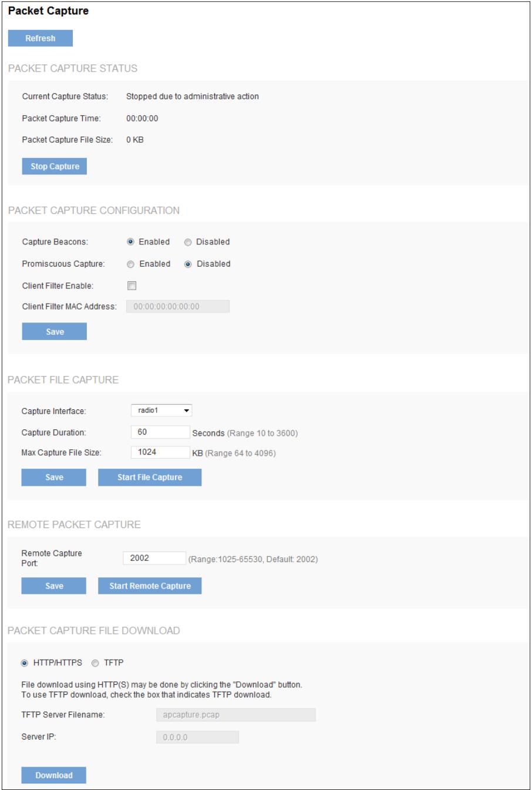The height and width of the screenshot is (790, 532).
Task: Click the Refresh button
Action: pyautogui.click(x=39, y=39)
